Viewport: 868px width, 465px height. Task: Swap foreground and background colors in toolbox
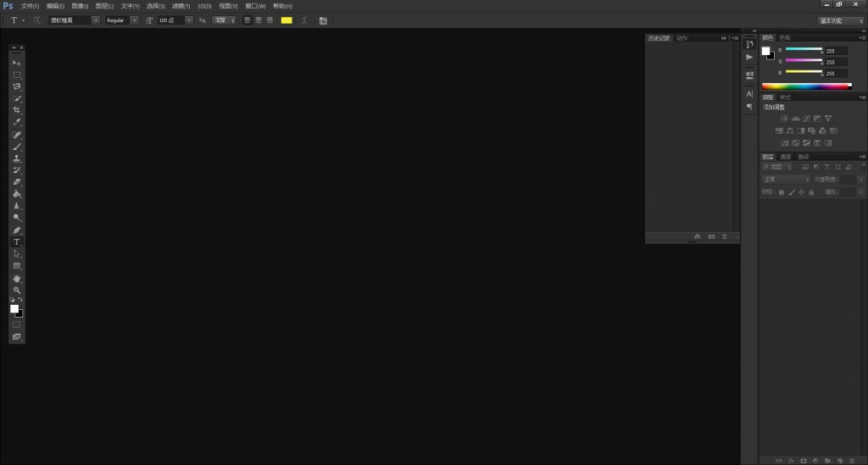[x=20, y=300]
